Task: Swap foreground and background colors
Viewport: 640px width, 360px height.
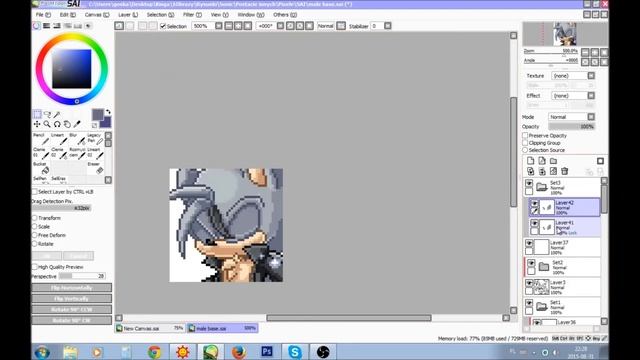Action: (x=108, y=112)
